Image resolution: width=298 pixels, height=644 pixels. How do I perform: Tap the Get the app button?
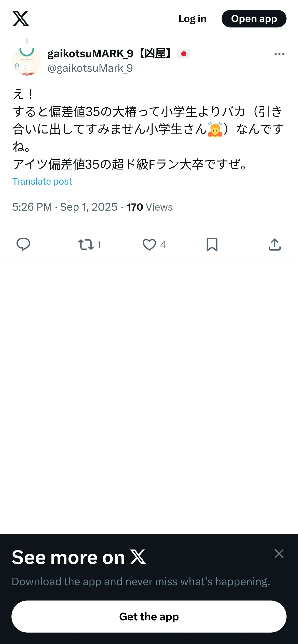[149, 617]
